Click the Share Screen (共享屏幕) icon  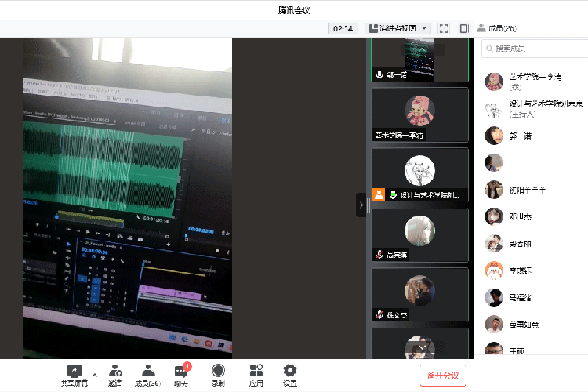pyautogui.click(x=74, y=374)
